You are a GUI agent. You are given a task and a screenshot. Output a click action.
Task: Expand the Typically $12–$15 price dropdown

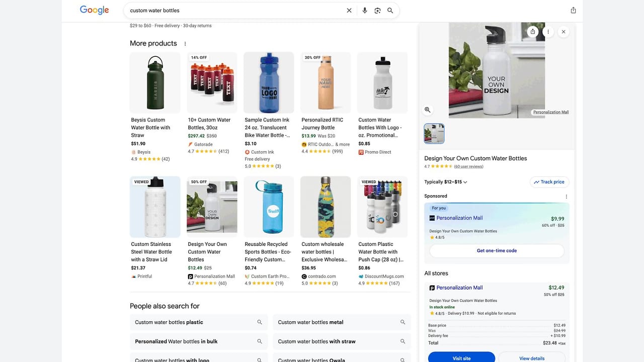[446, 182]
